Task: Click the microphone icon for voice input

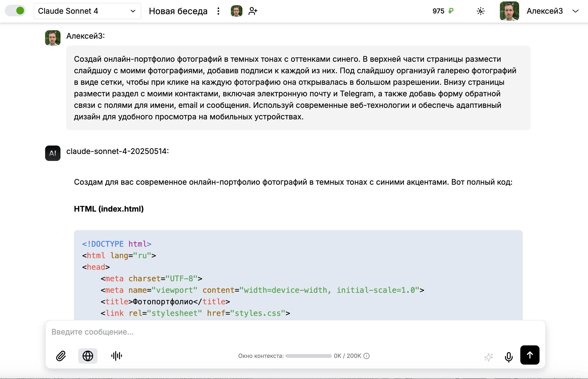Action: point(508,355)
